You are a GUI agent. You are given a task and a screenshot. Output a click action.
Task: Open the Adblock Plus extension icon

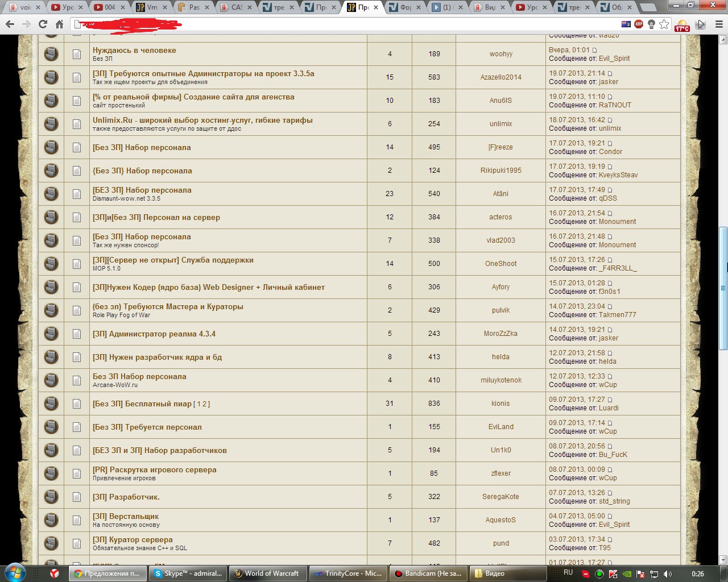[x=639, y=24]
